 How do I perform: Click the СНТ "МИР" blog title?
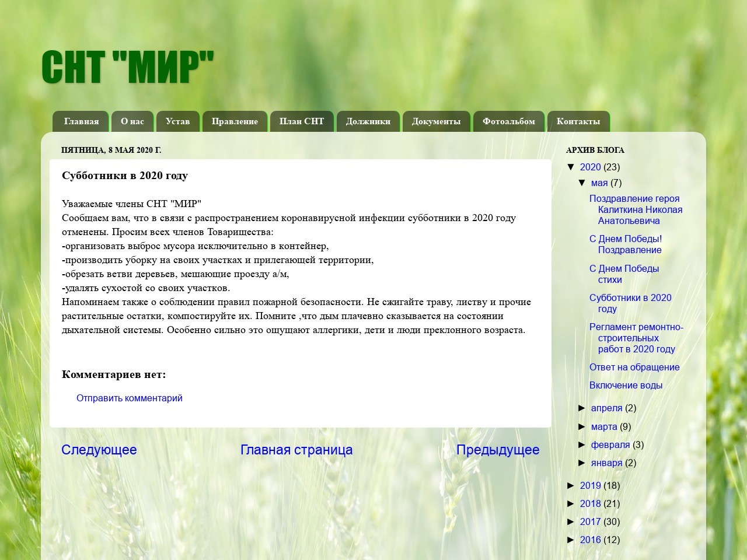coord(128,67)
